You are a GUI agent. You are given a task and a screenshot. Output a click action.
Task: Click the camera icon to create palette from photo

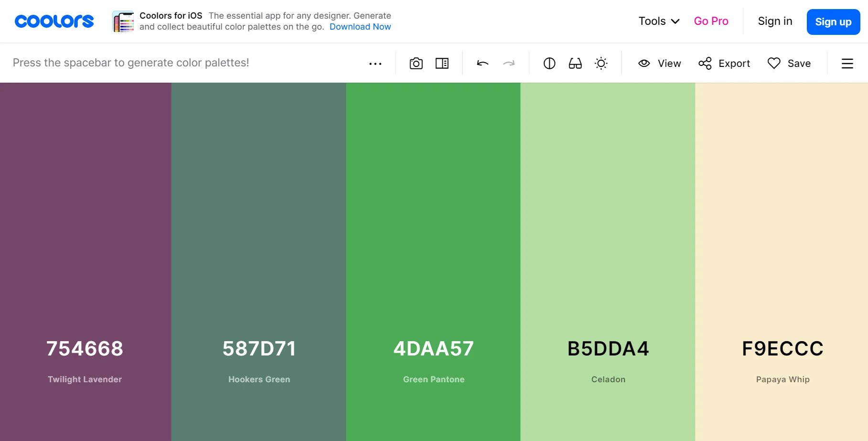point(416,64)
